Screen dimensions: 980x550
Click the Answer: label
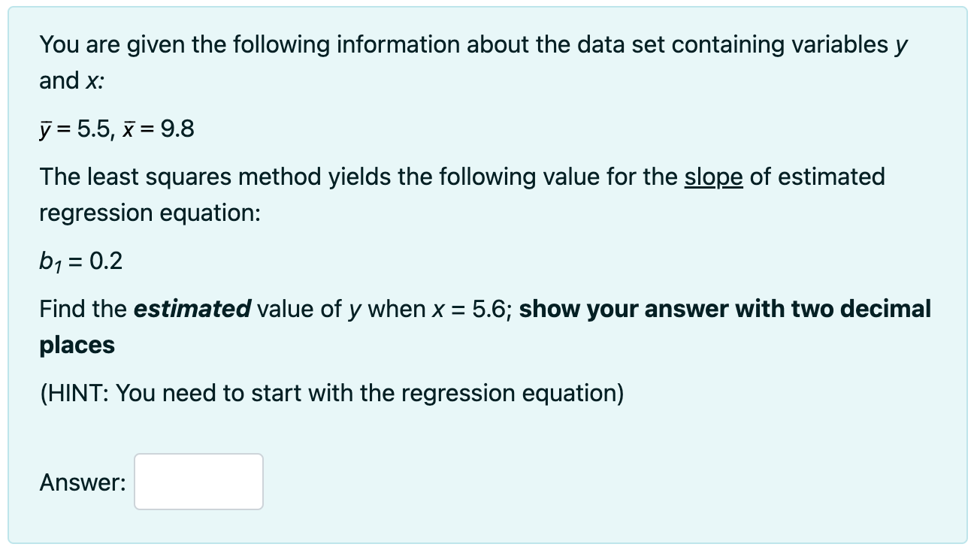[83, 482]
